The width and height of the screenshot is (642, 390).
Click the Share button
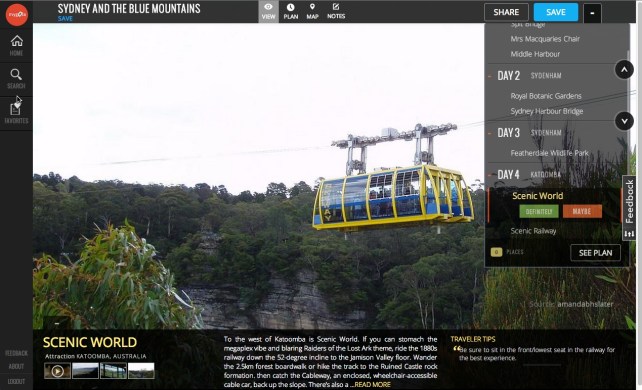[506, 12]
